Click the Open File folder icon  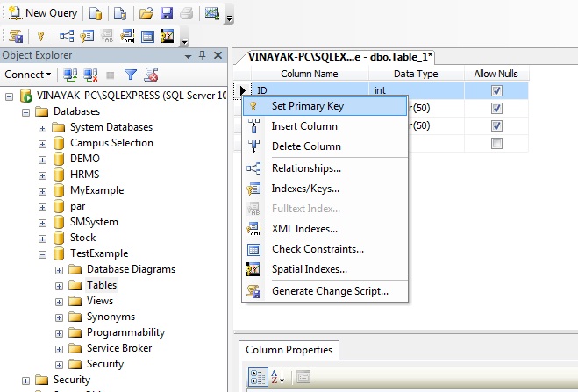tap(146, 13)
